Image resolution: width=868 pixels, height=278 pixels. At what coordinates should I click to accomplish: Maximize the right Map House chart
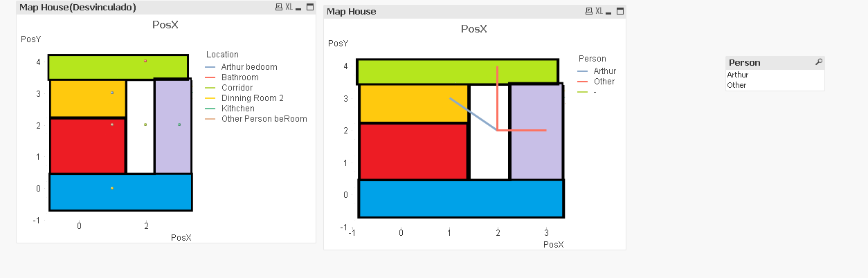pyautogui.click(x=620, y=11)
